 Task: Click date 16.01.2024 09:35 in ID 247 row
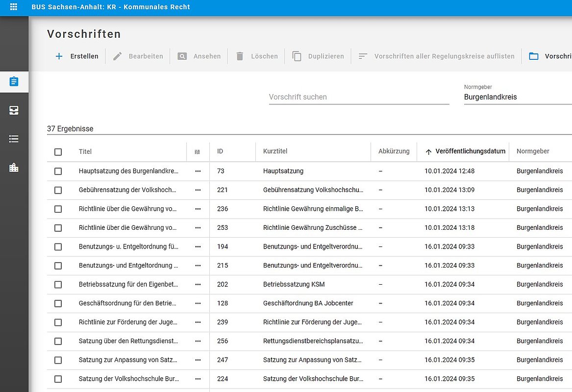tap(449, 360)
